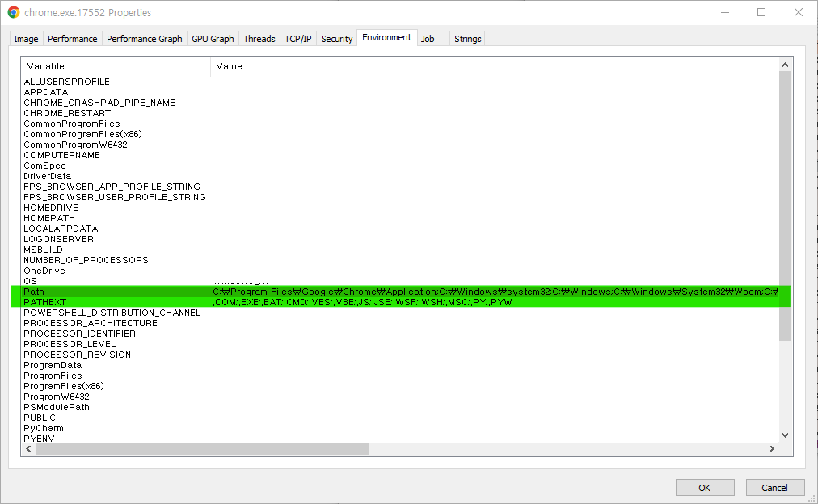
Task: Open the Job tab
Action: [x=433, y=39]
